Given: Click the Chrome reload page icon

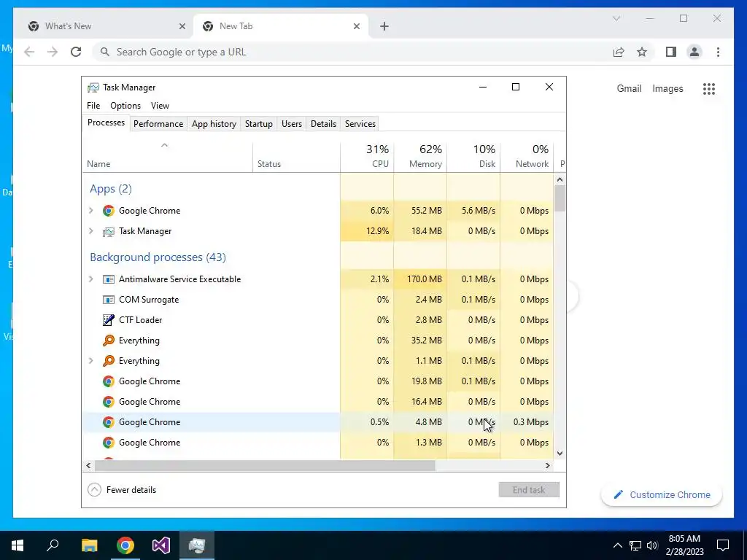Looking at the screenshot, I should [x=76, y=52].
